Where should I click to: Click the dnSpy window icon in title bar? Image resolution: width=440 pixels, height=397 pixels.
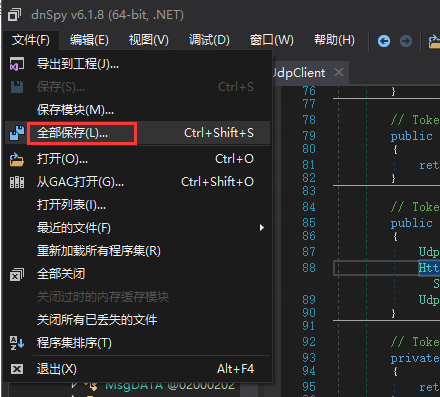[14, 15]
